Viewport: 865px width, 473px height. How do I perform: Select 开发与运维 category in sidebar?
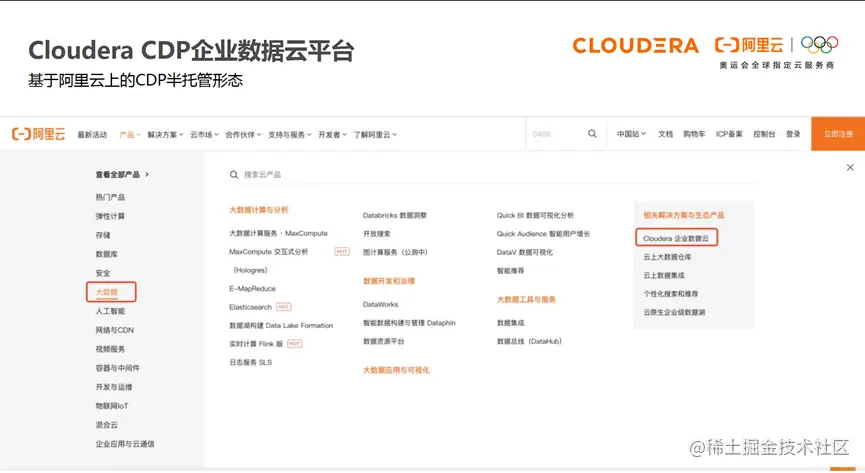(114, 387)
